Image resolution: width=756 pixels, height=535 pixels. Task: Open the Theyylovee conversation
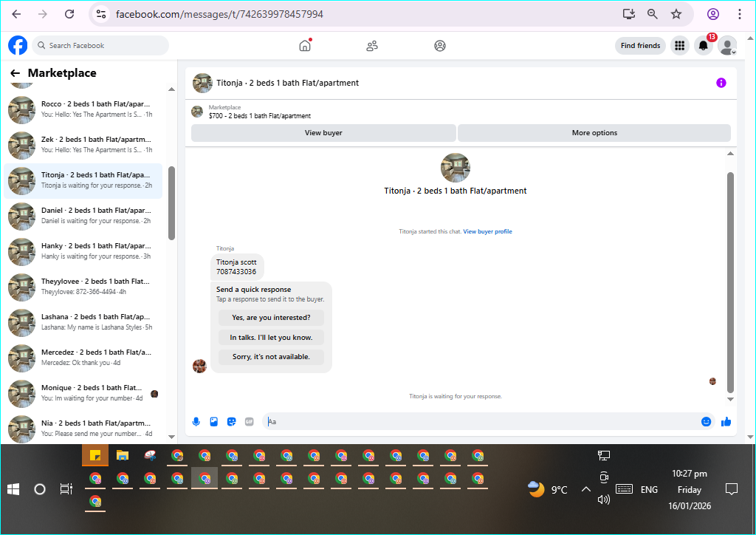click(83, 287)
